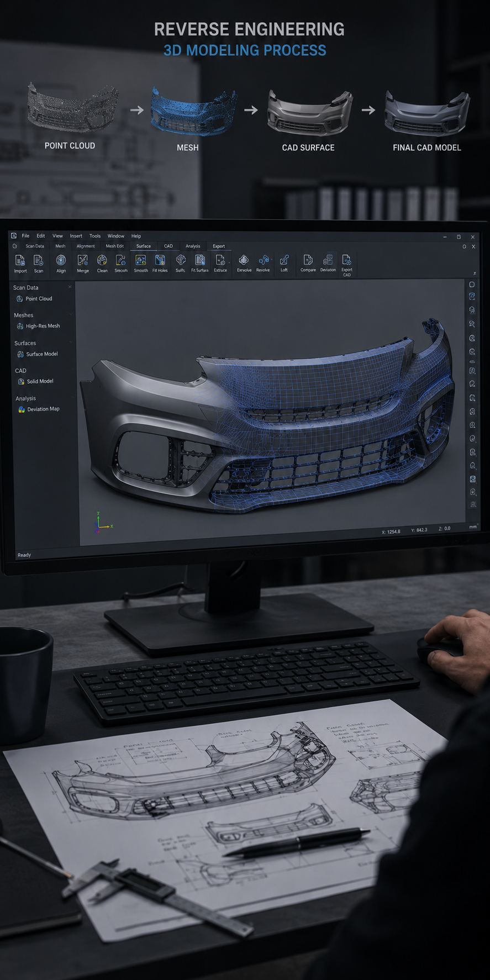
Task: Select the Surface ribbon tab
Action: pos(144,246)
